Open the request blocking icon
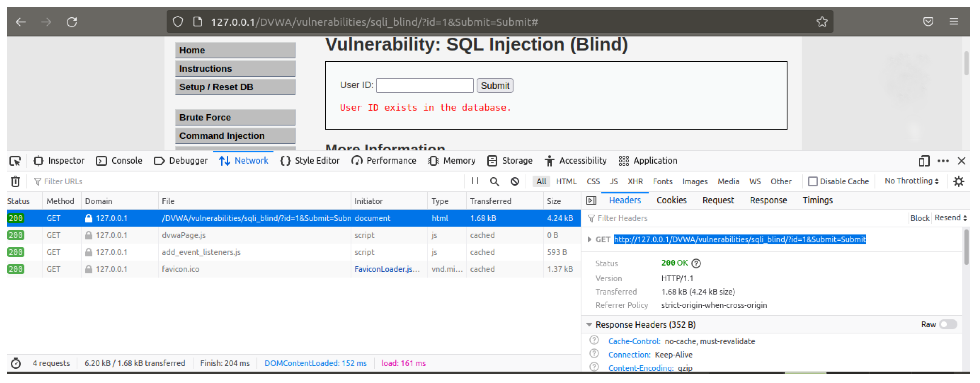 (x=514, y=182)
